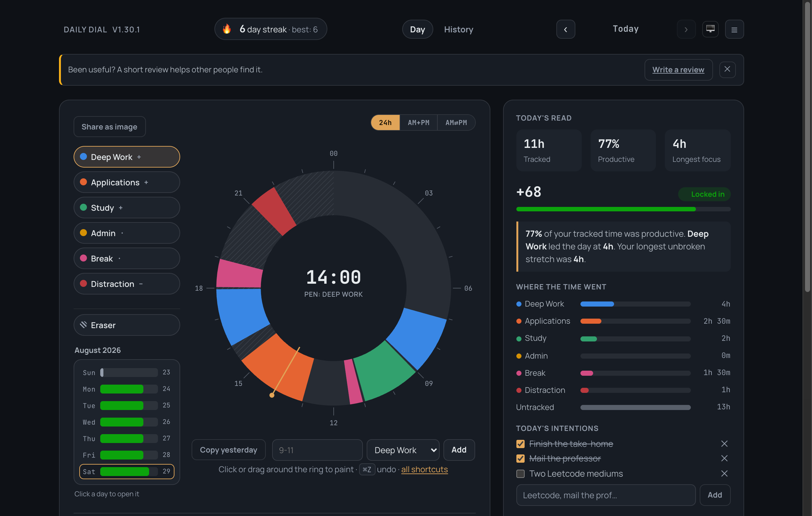Select the Applications pen
Image resolution: width=812 pixels, height=516 pixels.
(127, 182)
